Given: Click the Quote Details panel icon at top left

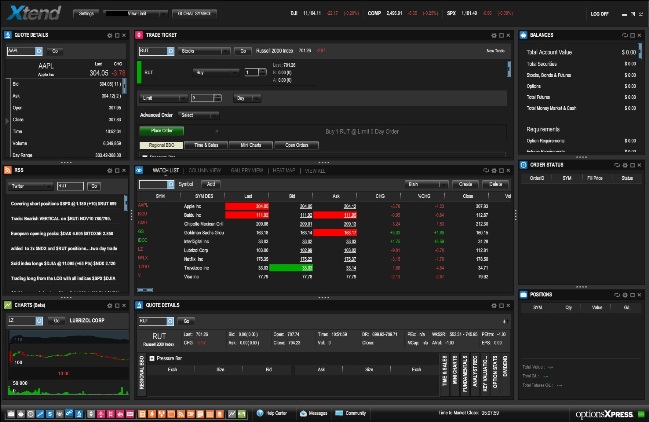Looking at the screenshot, I should pyautogui.click(x=8, y=35).
